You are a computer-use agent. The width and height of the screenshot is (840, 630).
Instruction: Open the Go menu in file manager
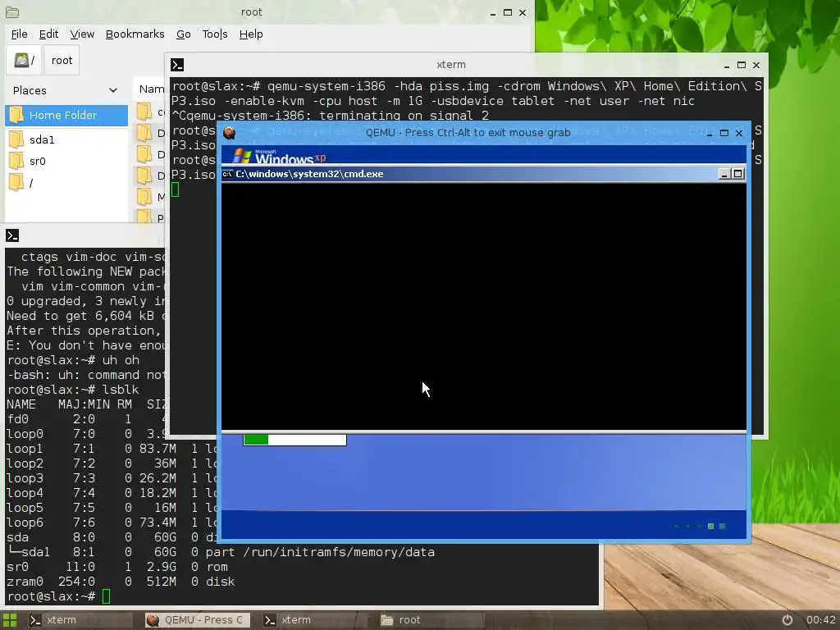[184, 34]
